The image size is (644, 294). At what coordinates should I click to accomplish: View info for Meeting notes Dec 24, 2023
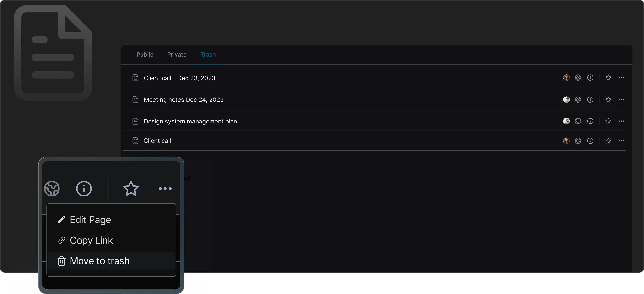[x=590, y=100]
